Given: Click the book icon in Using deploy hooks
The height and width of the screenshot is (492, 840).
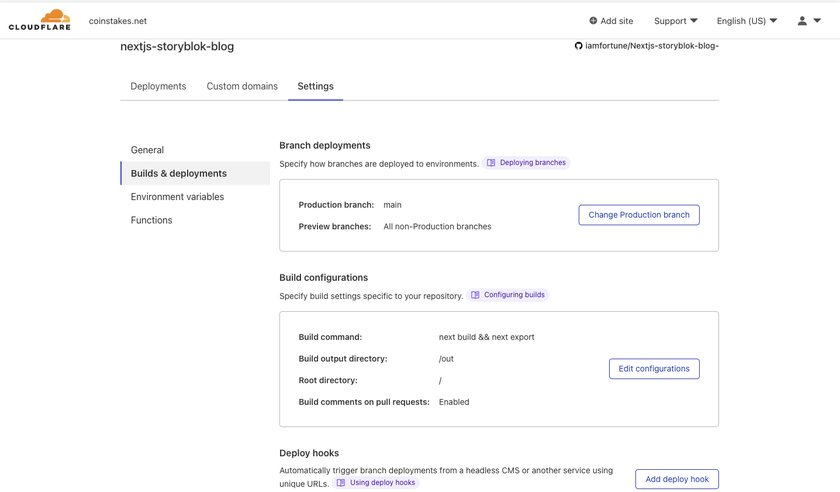Looking at the screenshot, I should (341, 483).
